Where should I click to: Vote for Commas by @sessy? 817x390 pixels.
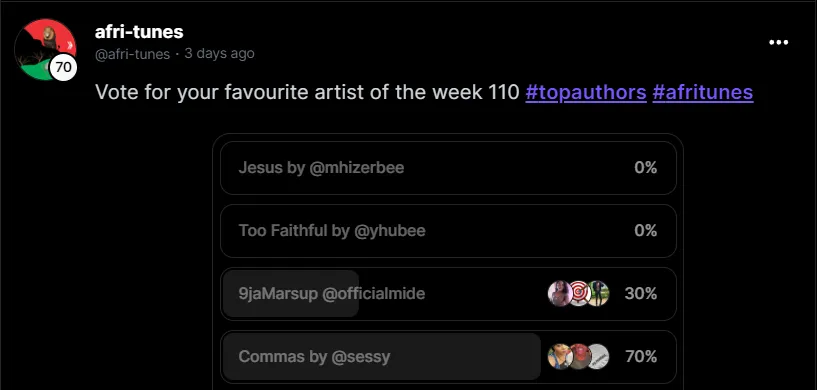[x=448, y=357]
